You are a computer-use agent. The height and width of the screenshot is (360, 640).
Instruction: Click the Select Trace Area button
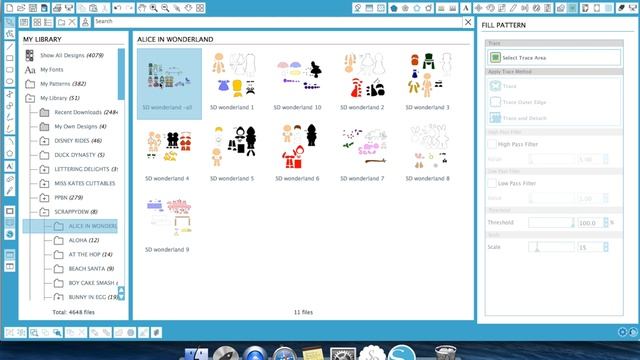click(554, 58)
